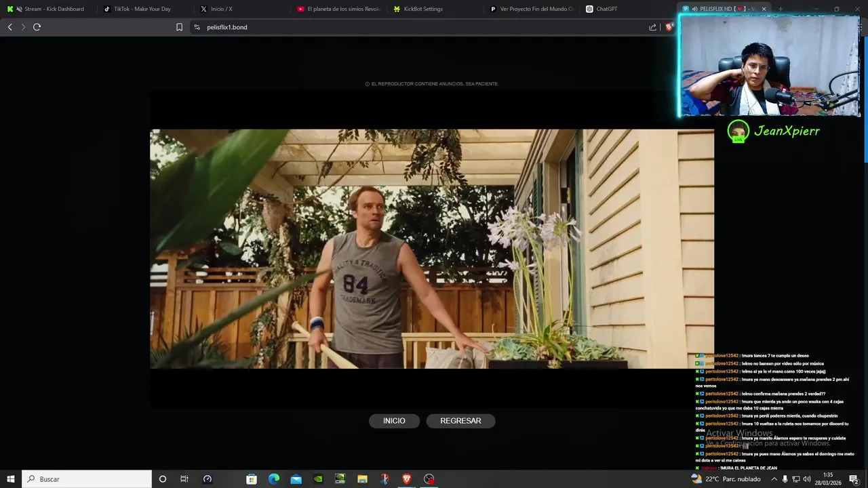Open network settings tray icon

(796, 479)
